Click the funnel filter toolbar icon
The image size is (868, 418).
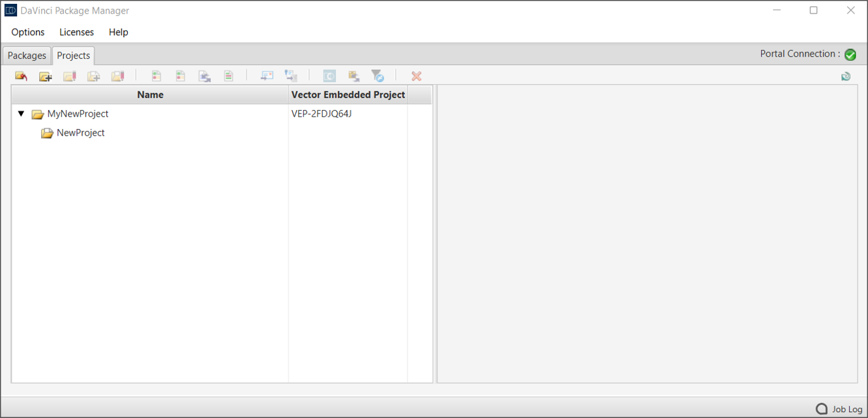[x=378, y=76]
